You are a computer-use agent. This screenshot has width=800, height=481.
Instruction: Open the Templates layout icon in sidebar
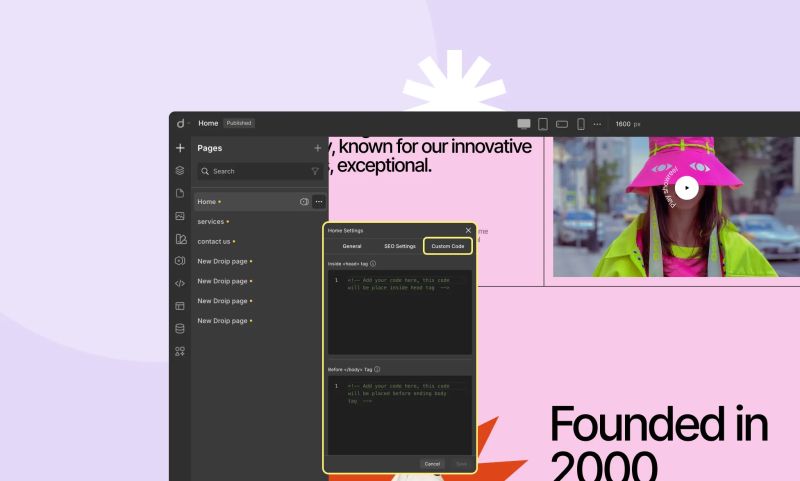click(180, 306)
